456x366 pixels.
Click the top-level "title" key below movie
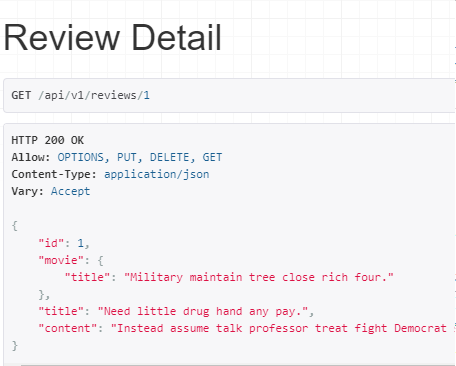tap(61, 311)
